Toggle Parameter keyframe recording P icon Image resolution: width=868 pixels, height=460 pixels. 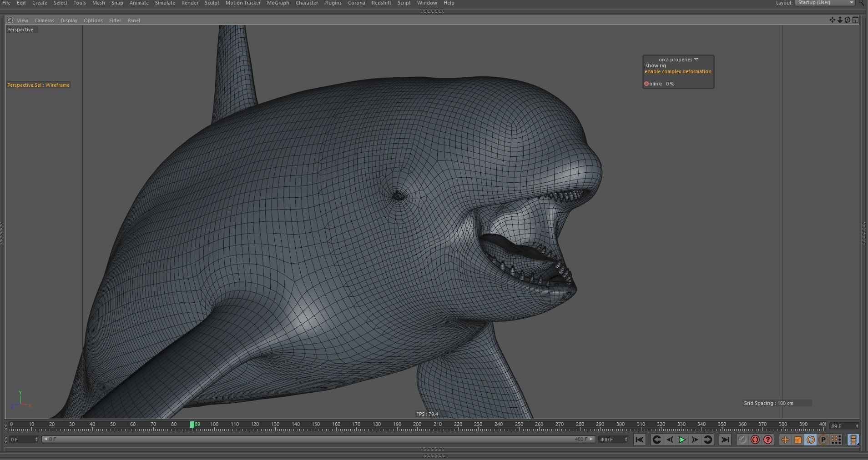(823, 440)
